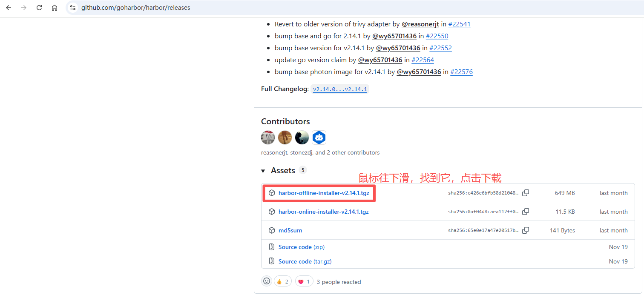Open the @reasonerjt profile link
This screenshot has height=295, width=644.
pos(420,24)
